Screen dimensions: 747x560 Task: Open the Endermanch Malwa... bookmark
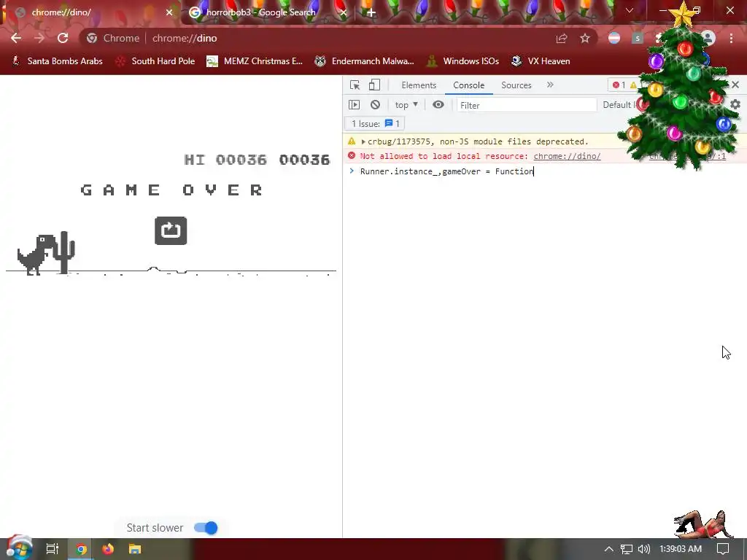[365, 61]
